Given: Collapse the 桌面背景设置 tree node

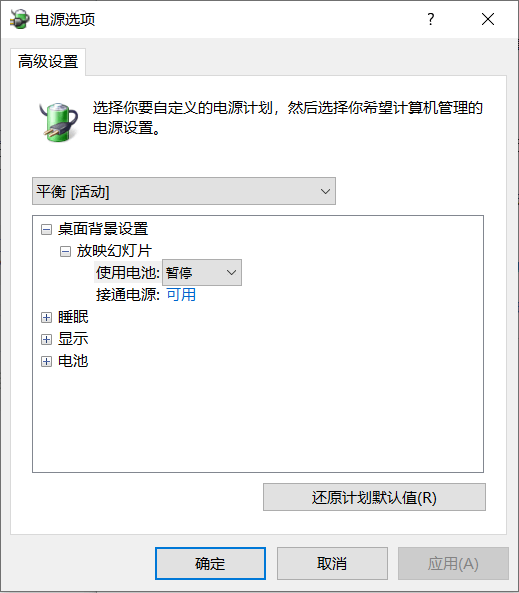Looking at the screenshot, I should coord(46,229).
